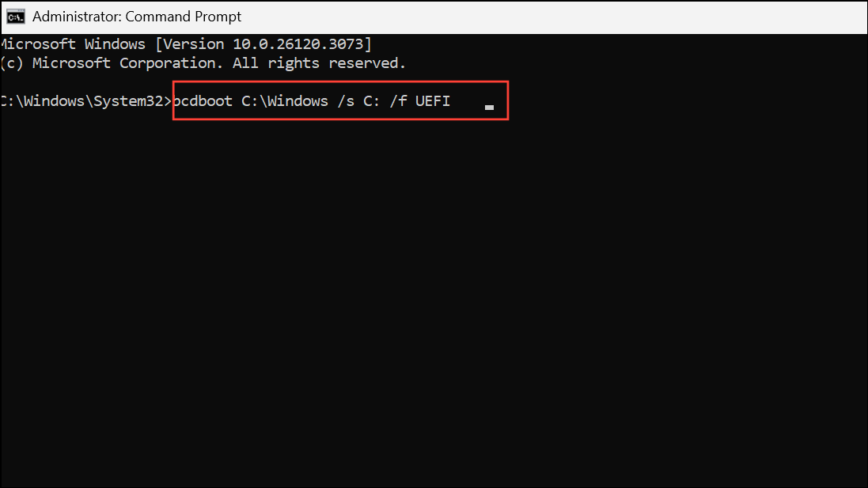Click the 'bcdboot' command word
This screenshot has width=868, height=488.
[203, 100]
